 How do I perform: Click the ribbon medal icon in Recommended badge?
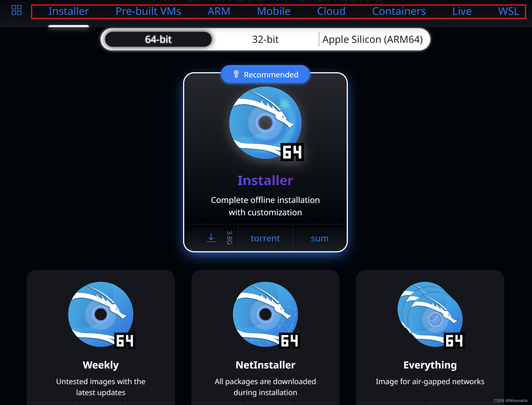(x=236, y=74)
